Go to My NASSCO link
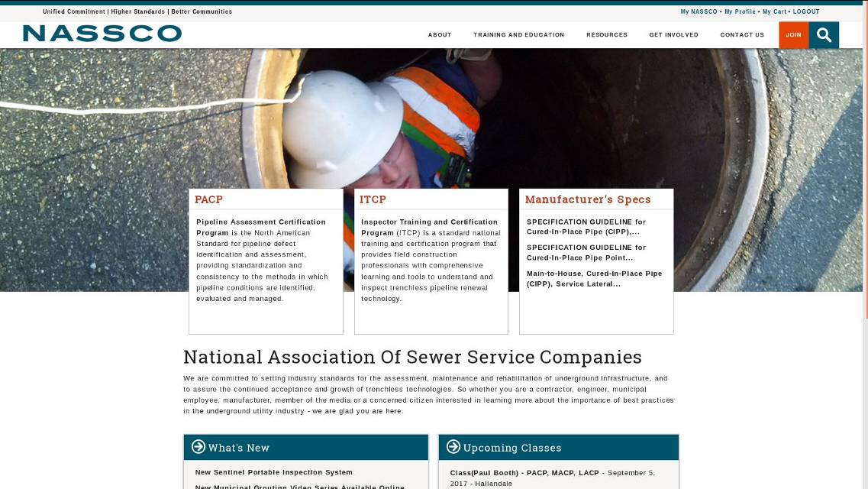 coord(699,11)
